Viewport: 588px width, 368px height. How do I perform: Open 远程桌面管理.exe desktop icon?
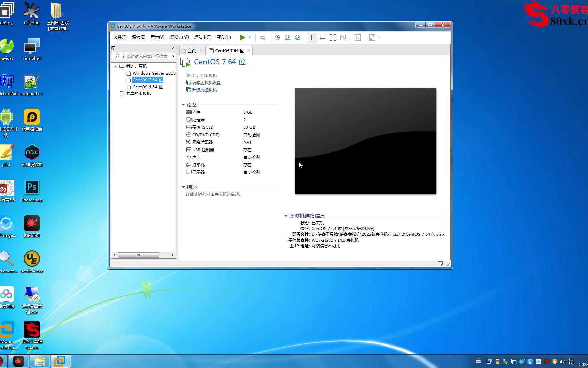click(32, 300)
